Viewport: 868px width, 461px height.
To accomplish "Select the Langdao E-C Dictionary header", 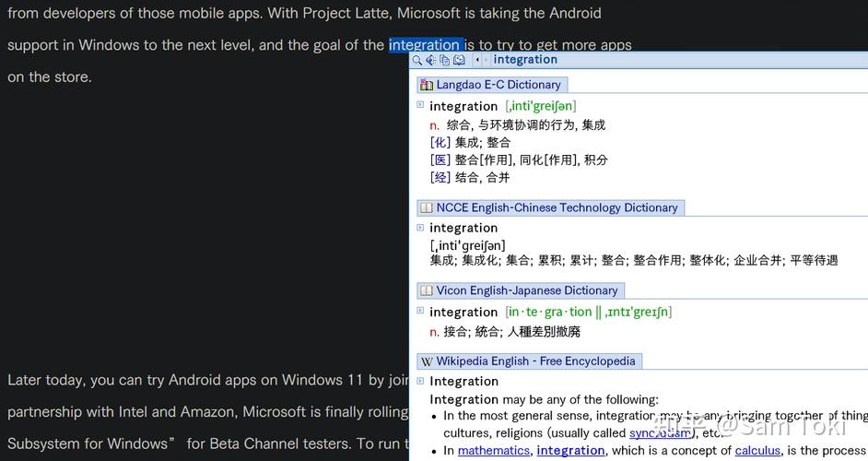I will coord(492,85).
